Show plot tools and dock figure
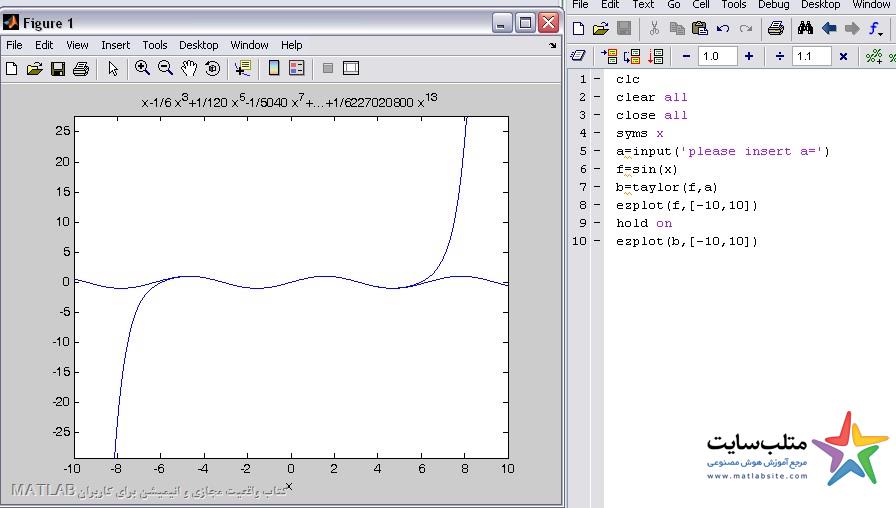896x508 pixels. coord(351,69)
